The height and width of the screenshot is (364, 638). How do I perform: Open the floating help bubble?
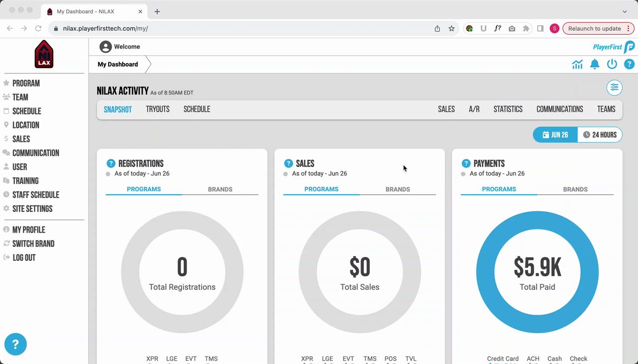(x=15, y=344)
